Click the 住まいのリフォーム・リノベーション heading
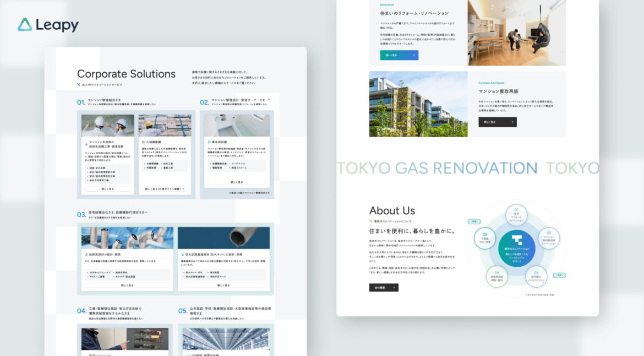The width and height of the screenshot is (644, 356). [414, 13]
